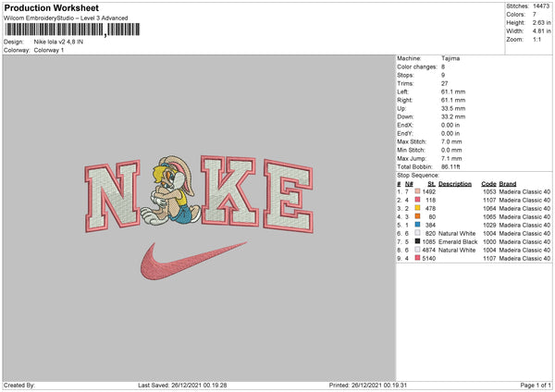Click the Description column header
The height and width of the screenshot is (392, 555).
click(455, 184)
